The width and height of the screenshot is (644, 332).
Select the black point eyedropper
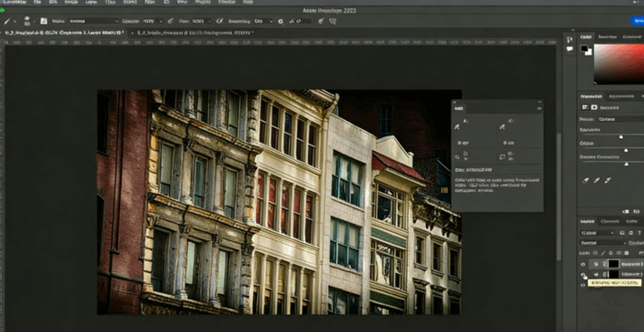click(586, 180)
